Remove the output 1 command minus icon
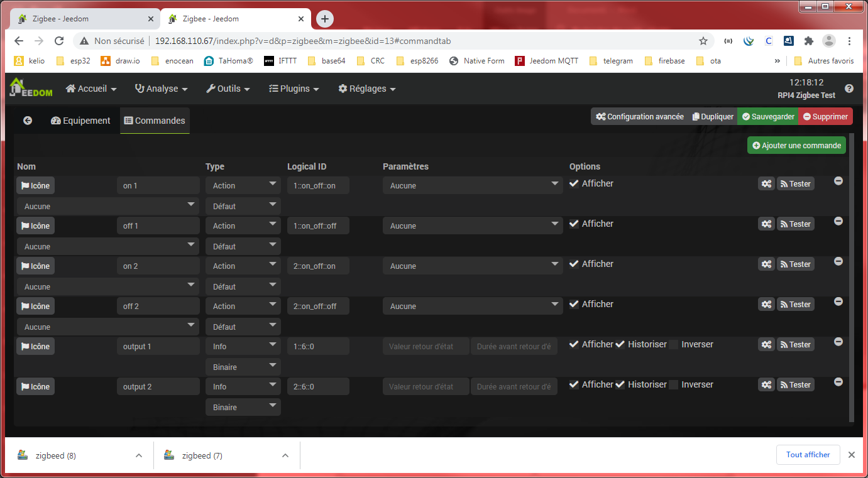Screen dimensions: 868x478 pyautogui.click(x=838, y=342)
